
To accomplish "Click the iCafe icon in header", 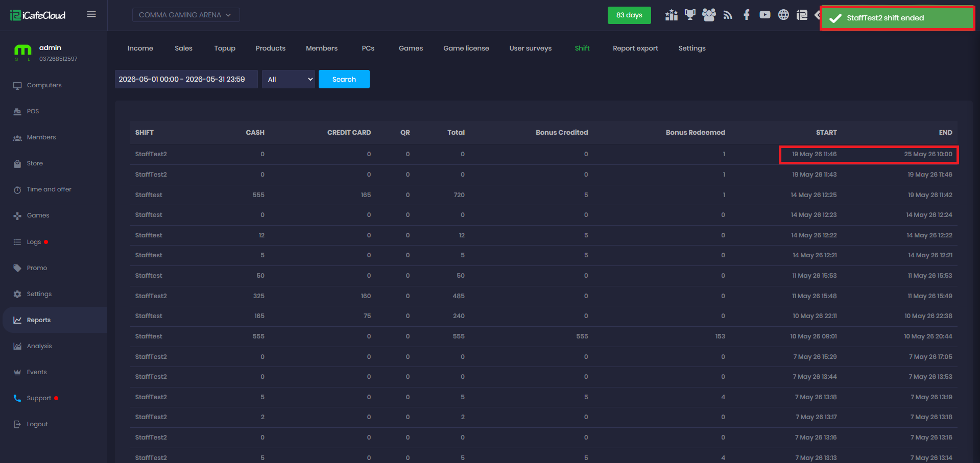I will [802, 15].
